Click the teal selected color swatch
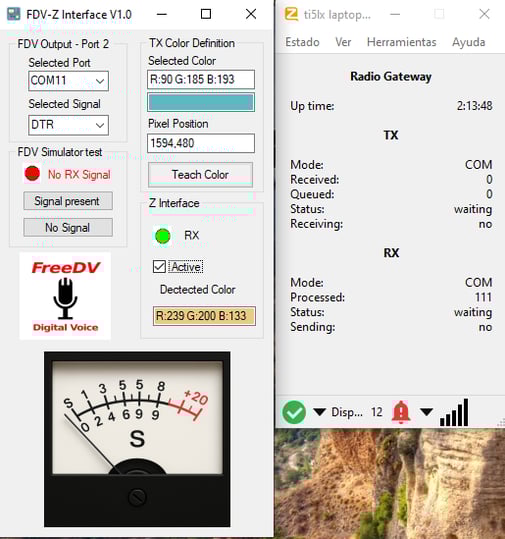The image size is (505, 539). point(201,102)
